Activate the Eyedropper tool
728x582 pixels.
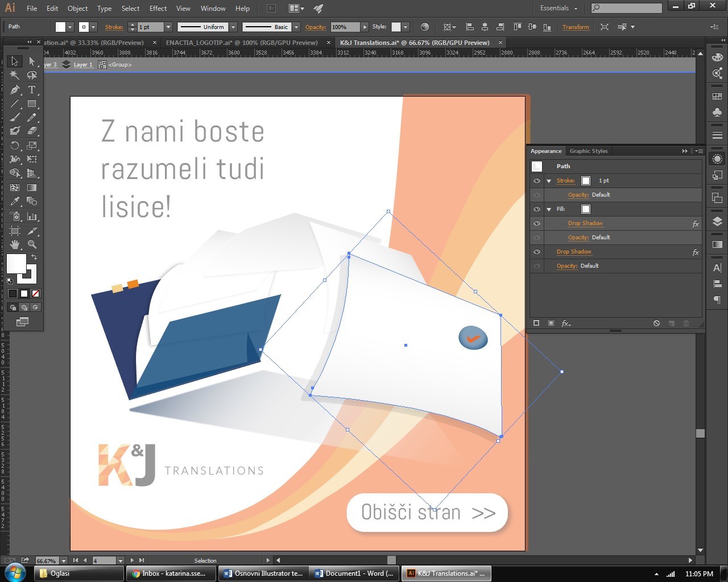point(15,201)
